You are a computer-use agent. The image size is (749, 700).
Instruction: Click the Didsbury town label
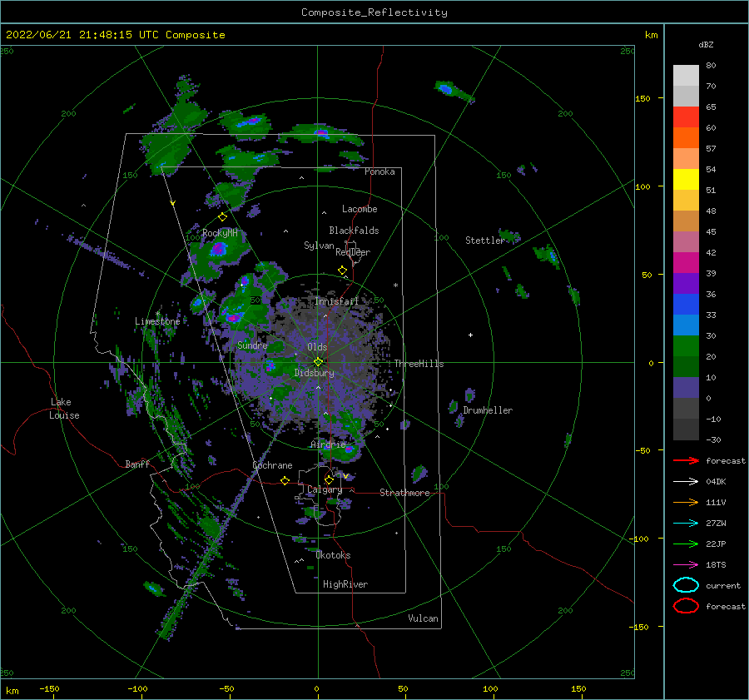tap(315, 373)
